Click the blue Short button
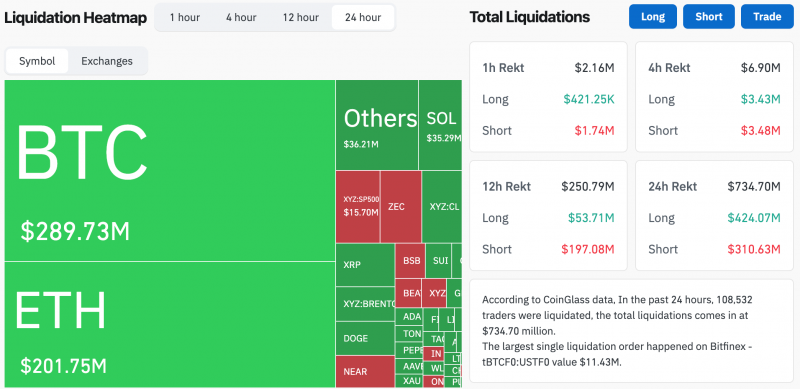The height and width of the screenshot is (389, 800). click(x=709, y=16)
